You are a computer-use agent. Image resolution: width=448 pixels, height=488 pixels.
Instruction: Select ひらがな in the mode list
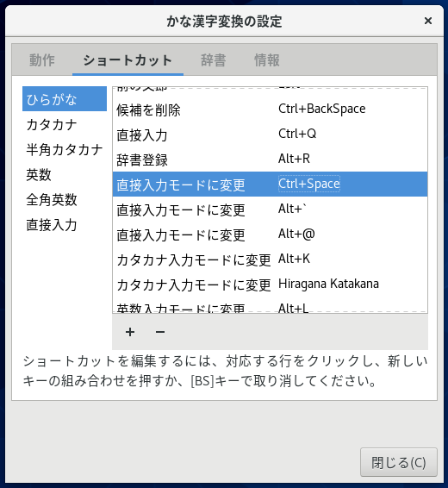(x=65, y=99)
